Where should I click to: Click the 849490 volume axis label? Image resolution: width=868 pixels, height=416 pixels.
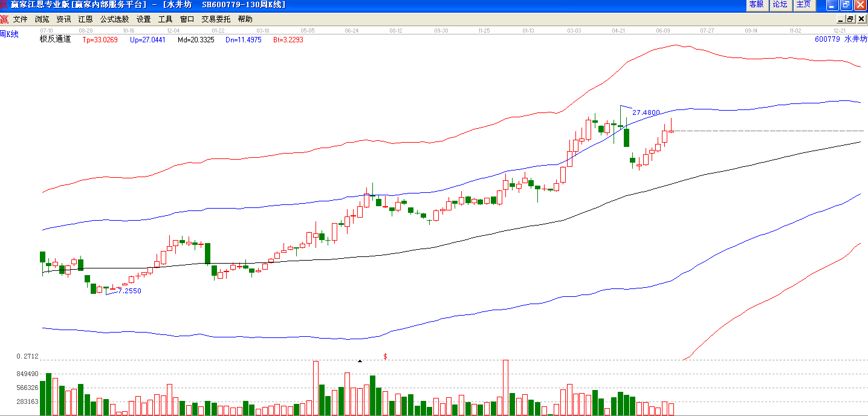click(28, 374)
